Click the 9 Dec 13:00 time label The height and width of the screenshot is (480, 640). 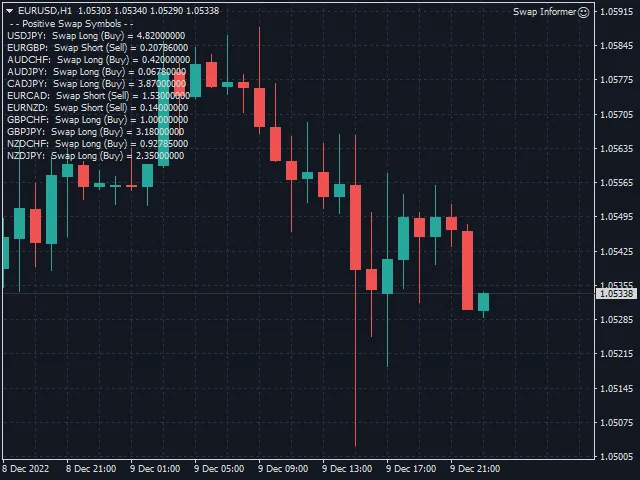(347, 468)
